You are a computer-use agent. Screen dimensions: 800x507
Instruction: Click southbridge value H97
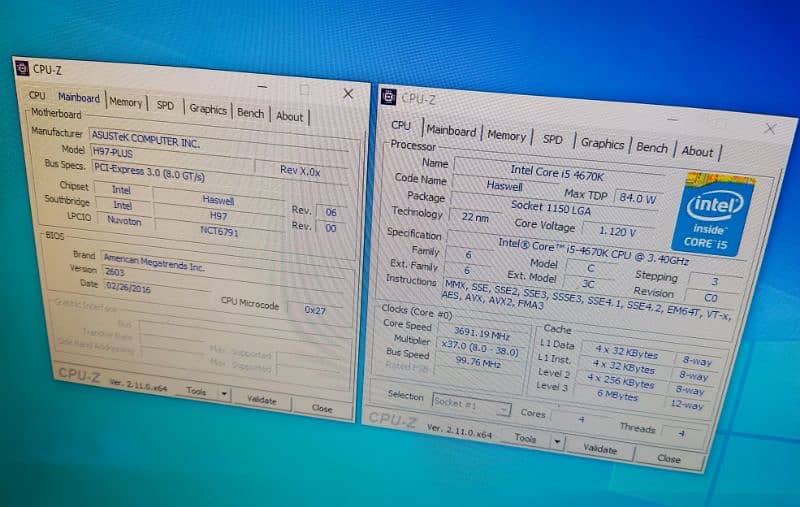pos(218,216)
